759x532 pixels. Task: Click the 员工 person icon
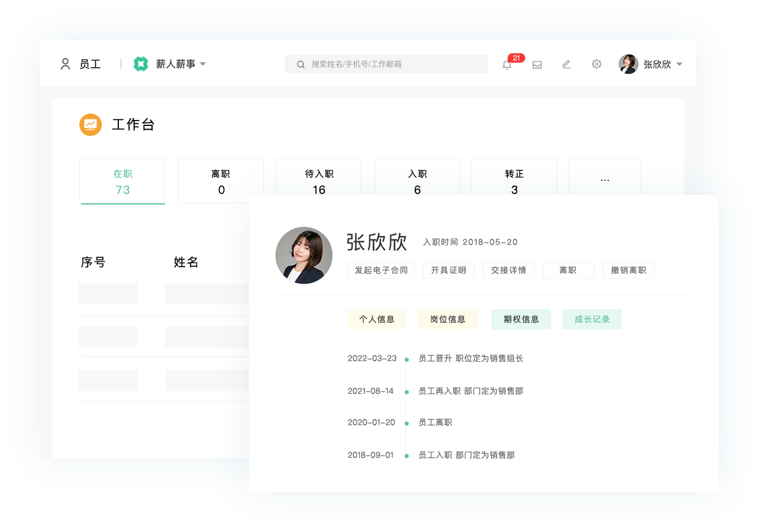[66, 64]
